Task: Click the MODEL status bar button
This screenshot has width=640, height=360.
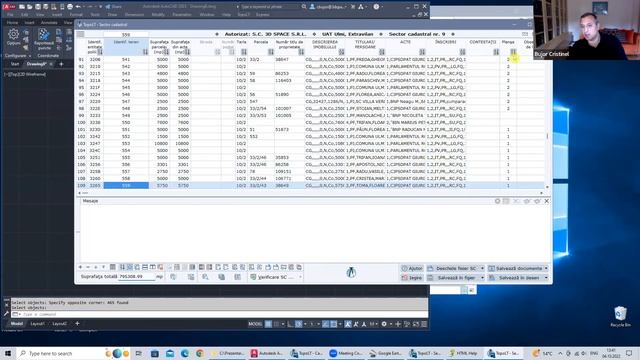Action: (255, 324)
